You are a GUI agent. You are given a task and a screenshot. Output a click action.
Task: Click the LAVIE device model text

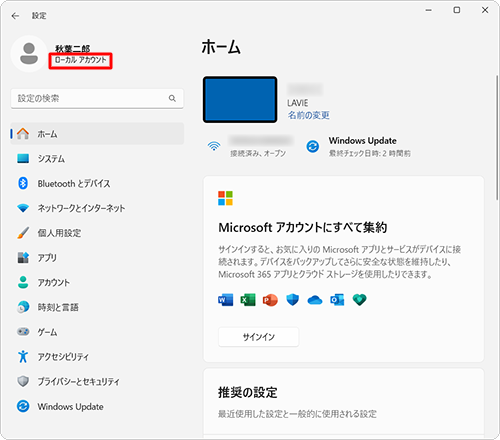[298, 103]
